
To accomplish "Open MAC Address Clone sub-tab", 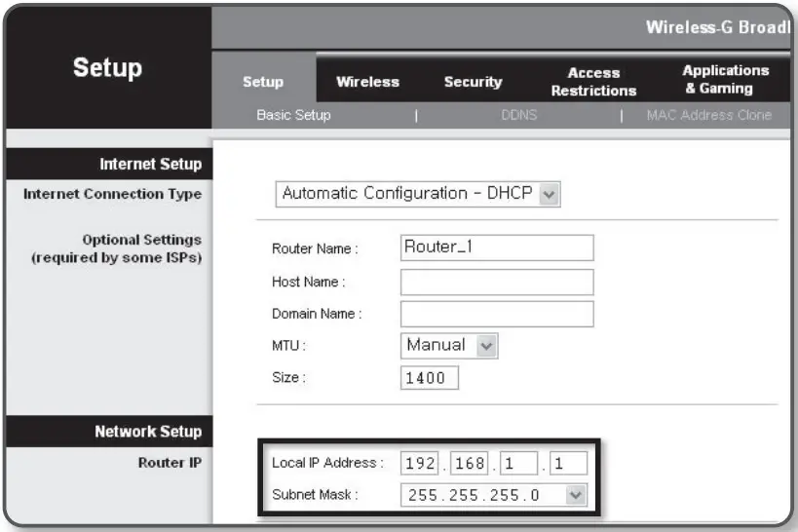I will point(709,115).
